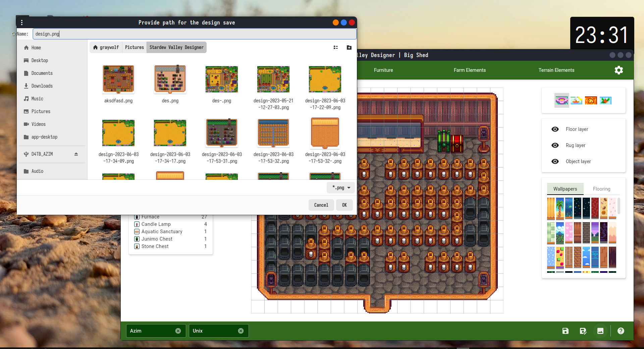Select the green leaf rug icon
Viewport: 644px width, 349px height.
(605, 100)
